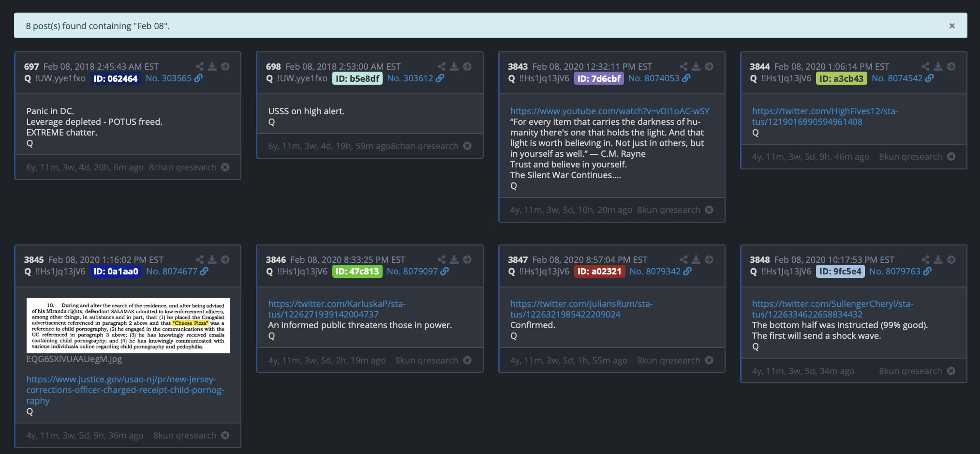Click the 8kun qresearch icon in post 3848 footer

point(951,371)
